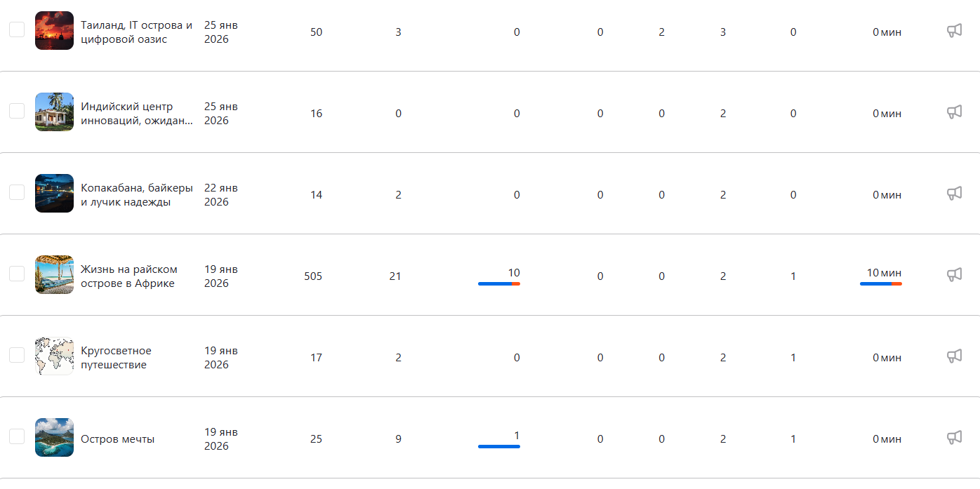Click megaphone icon for Таиланд, IT острова row
Screen dimensions: 980x489
click(954, 31)
